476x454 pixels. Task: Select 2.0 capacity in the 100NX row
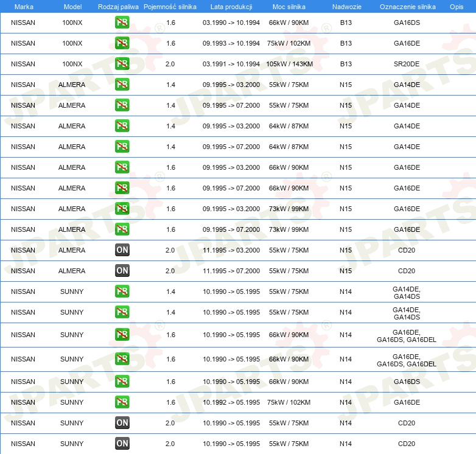point(170,64)
